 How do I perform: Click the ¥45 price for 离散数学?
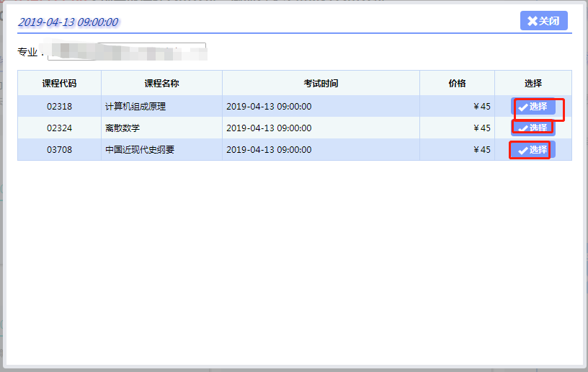click(482, 128)
